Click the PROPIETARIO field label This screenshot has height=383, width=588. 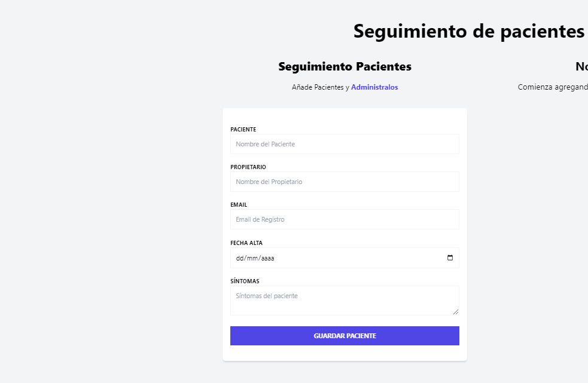(248, 167)
